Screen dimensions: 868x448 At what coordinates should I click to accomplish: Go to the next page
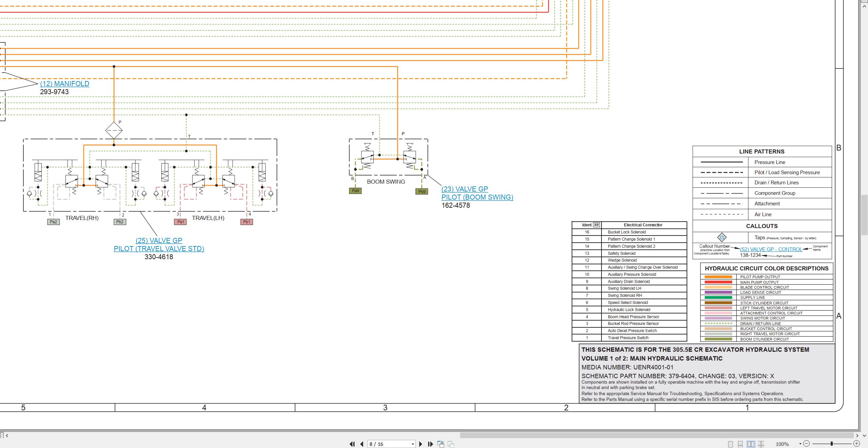pos(421,444)
